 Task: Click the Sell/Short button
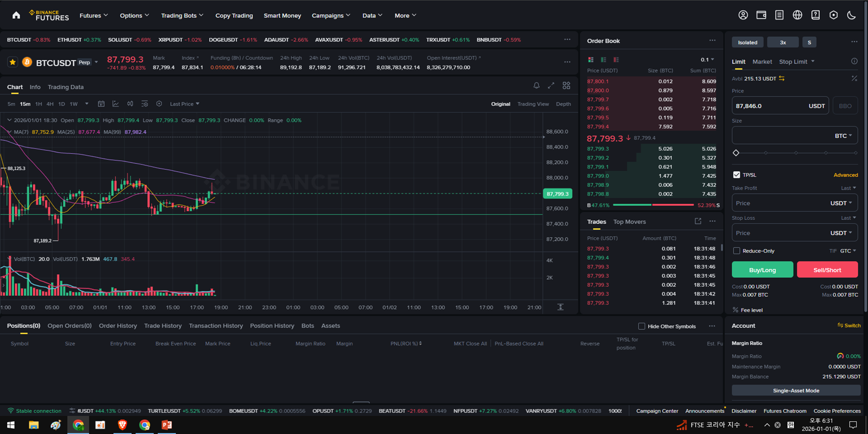[827, 270]
